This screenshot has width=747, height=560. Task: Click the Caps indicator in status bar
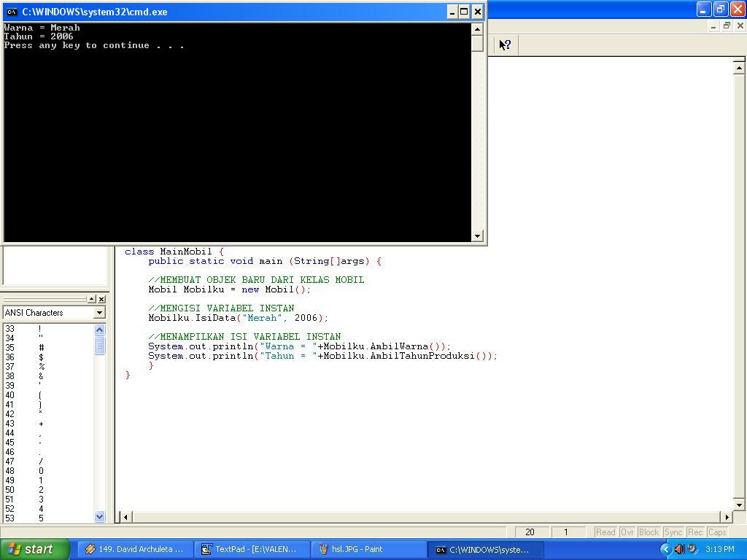(x=717, y=532)
